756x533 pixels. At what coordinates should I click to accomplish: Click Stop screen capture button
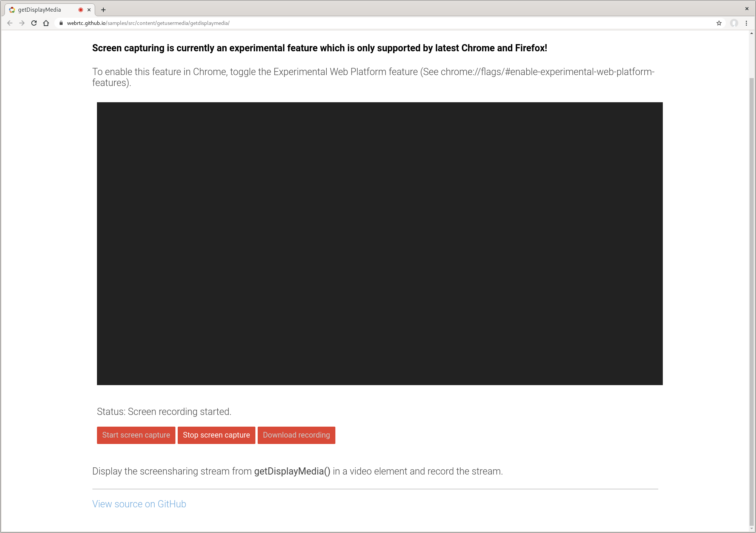pos(217,435)
